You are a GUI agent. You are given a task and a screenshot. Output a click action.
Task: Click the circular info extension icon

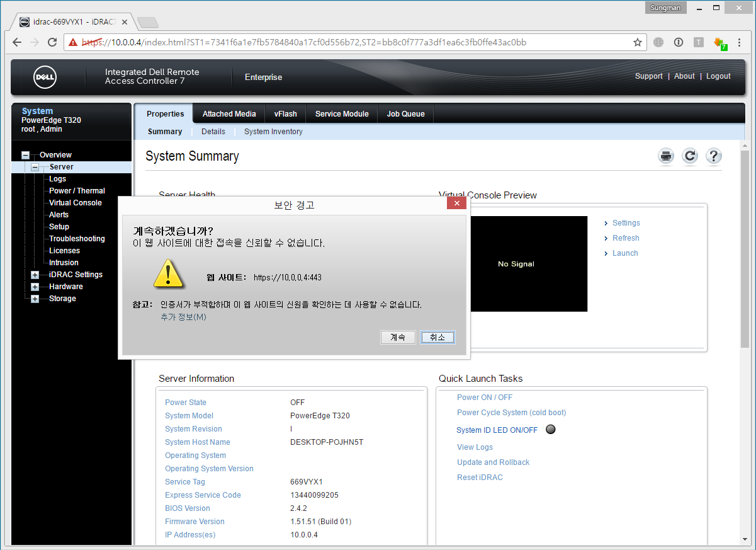coord(679,42)
